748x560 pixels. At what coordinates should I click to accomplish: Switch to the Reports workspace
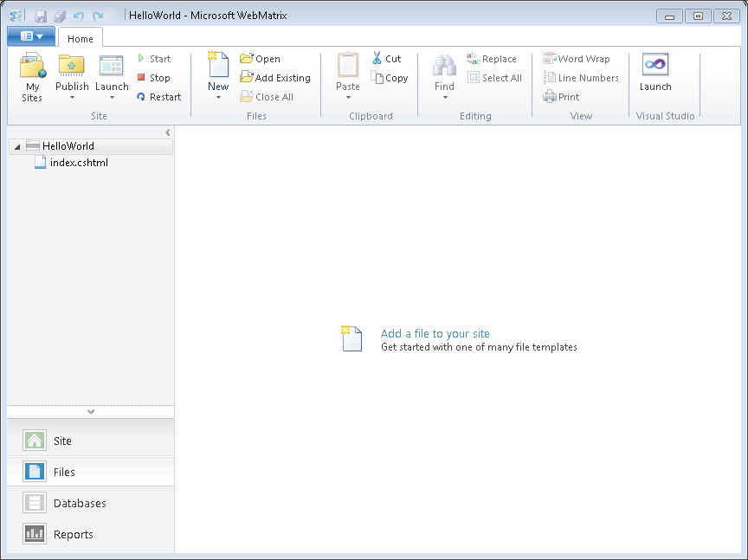(x=91, y=534)
